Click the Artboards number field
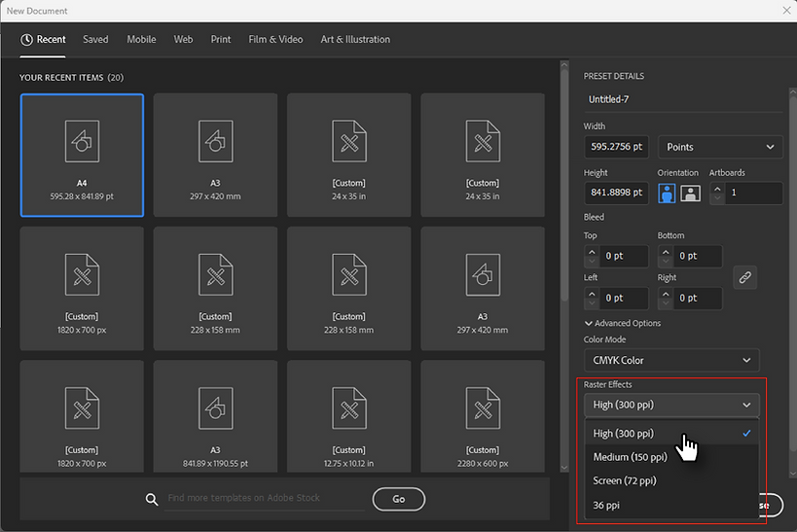The image size is (797, 532). 754,194
